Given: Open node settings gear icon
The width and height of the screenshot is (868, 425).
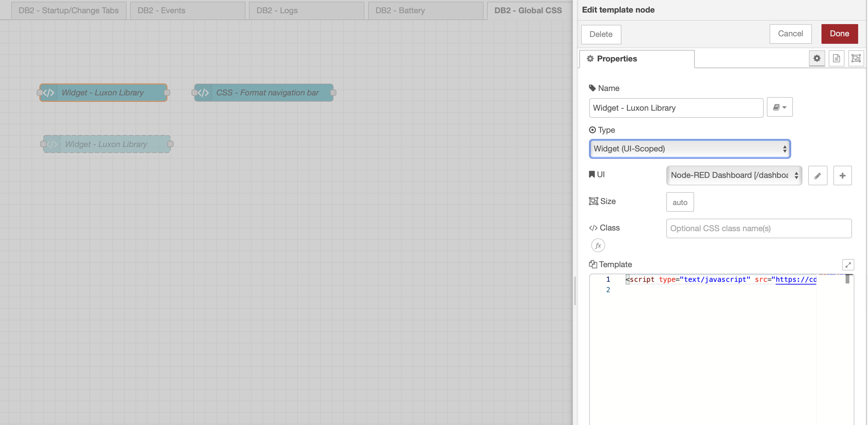Looking at the screenshot, I should click(x=817, y=58).
